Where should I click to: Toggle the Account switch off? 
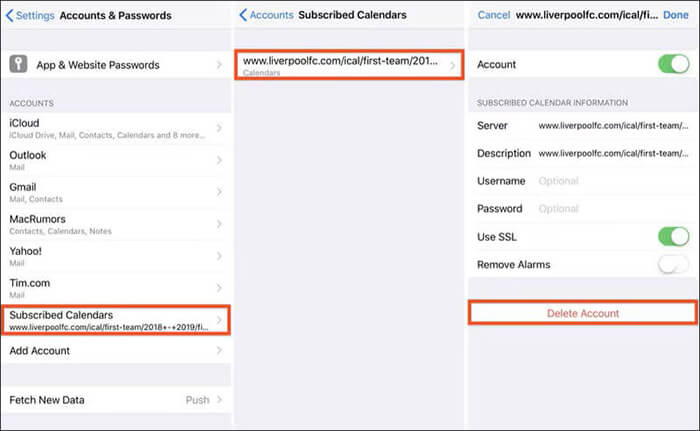673,64
